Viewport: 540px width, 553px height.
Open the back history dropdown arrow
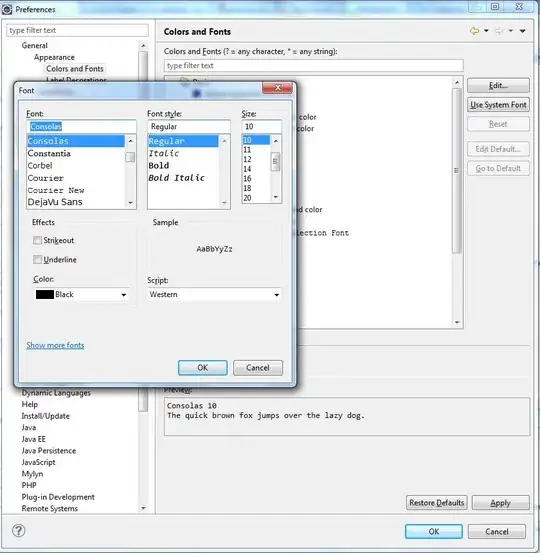pos(486,31)
